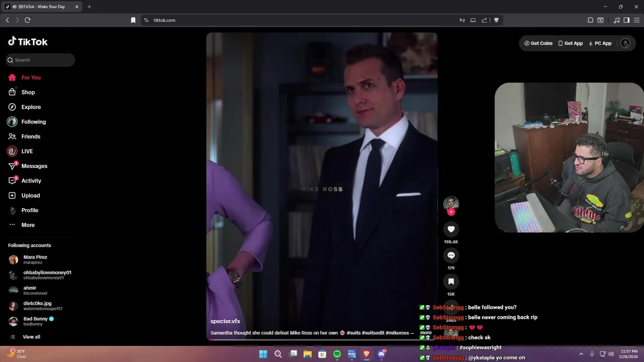Screen dimensions: 644x362
Task: Expand the More menu in sidebar
Action: (x=28, y=225)
